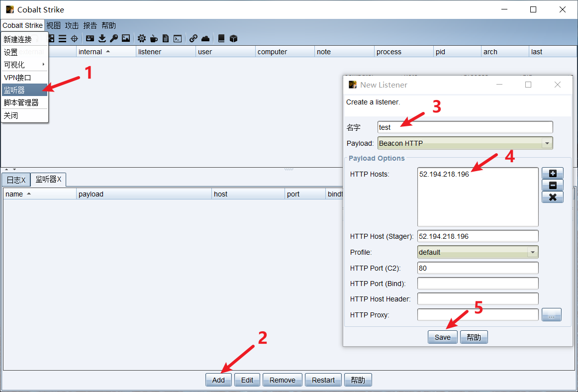Click the Edit listener button

[x=247, y=380]
